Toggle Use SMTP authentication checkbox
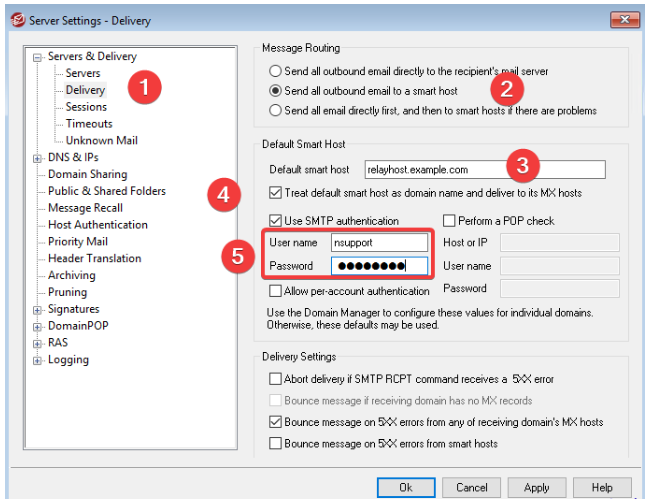 pyautogui.click(x=275, y=221)
